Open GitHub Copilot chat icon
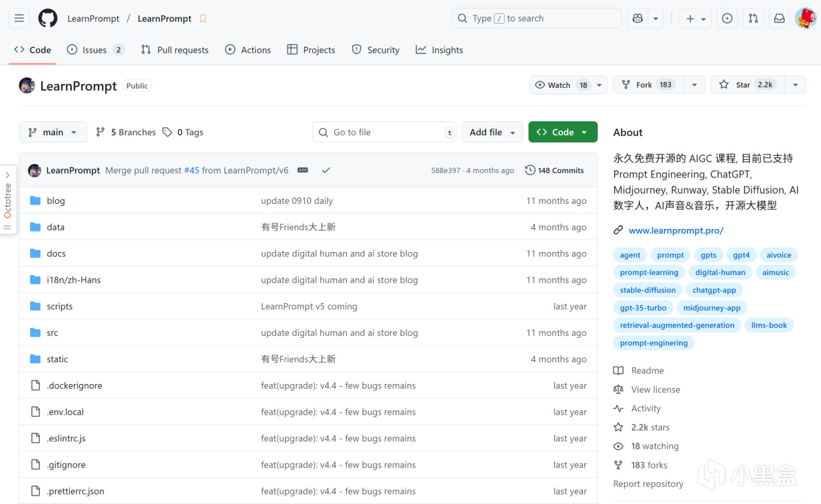The image size is (821, 504). [x=638, y=19]
